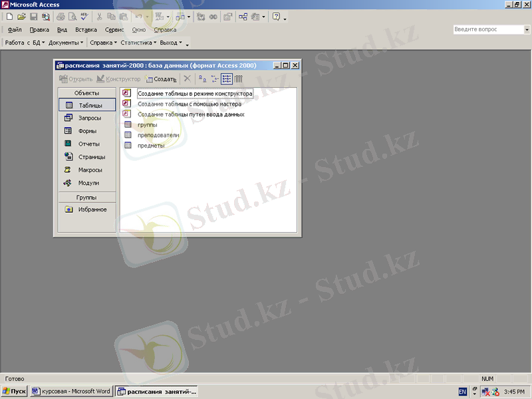This screenshot has width=532, height=399.
Task: Click the Создать button
Action: click(x=161, y=78)
